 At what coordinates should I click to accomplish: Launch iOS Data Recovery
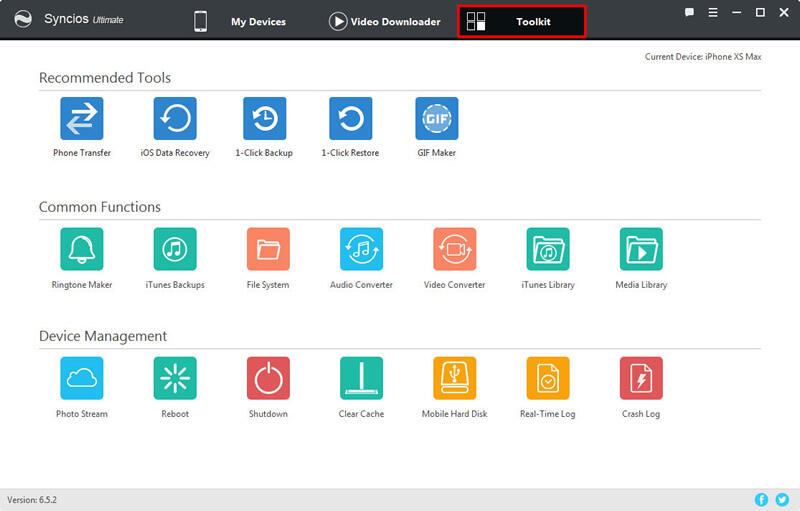click(175, 119)
